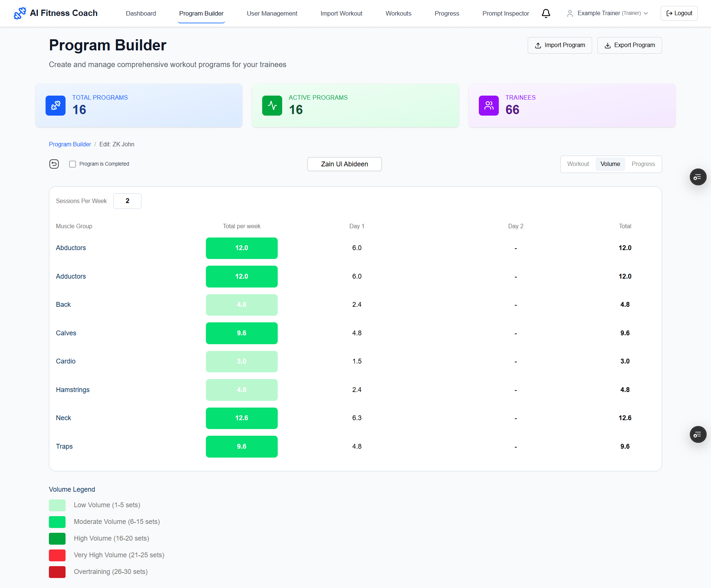Image resolution: width=711 pixels, height=588 pixels.
Task: Click the Sessions Per Week input field
Action: tap(127, 201)
